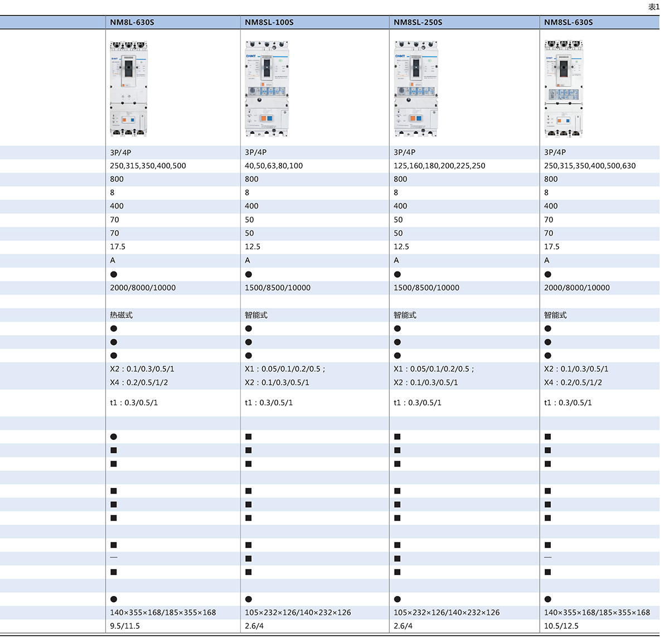
Task: Click the 10.5/12.5 weight value
Action: click(x=561, y=626)
